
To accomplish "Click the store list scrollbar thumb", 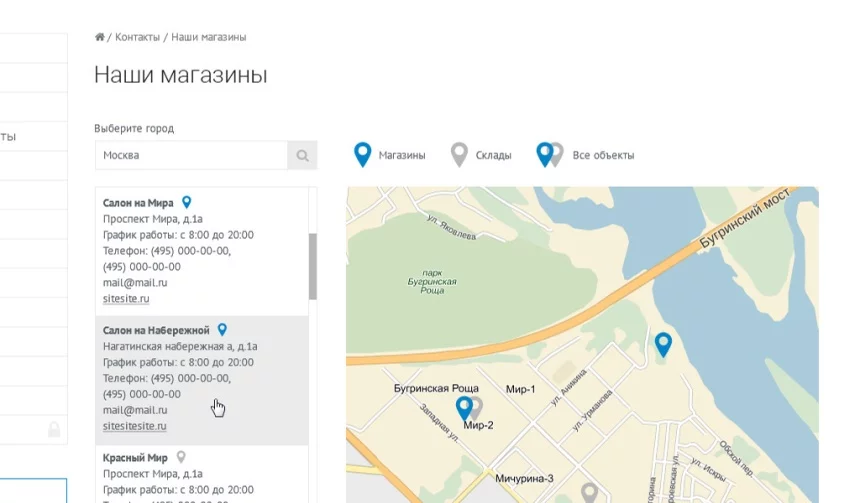I will (x=313, y=265).
